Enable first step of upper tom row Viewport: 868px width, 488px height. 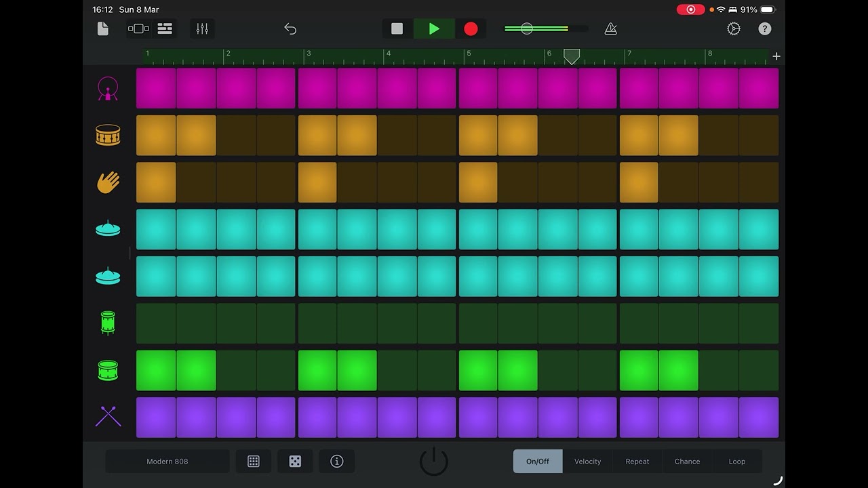point(156,323)
